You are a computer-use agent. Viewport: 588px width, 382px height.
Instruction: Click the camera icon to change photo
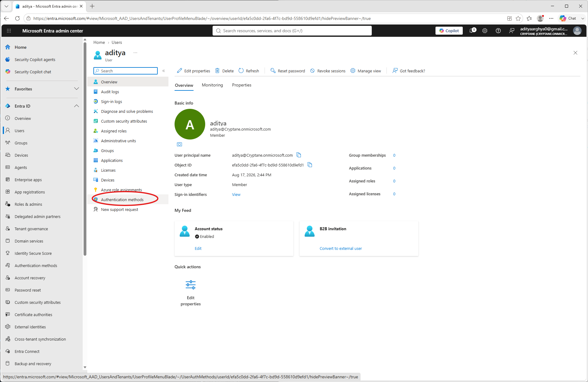coord(179,144)
